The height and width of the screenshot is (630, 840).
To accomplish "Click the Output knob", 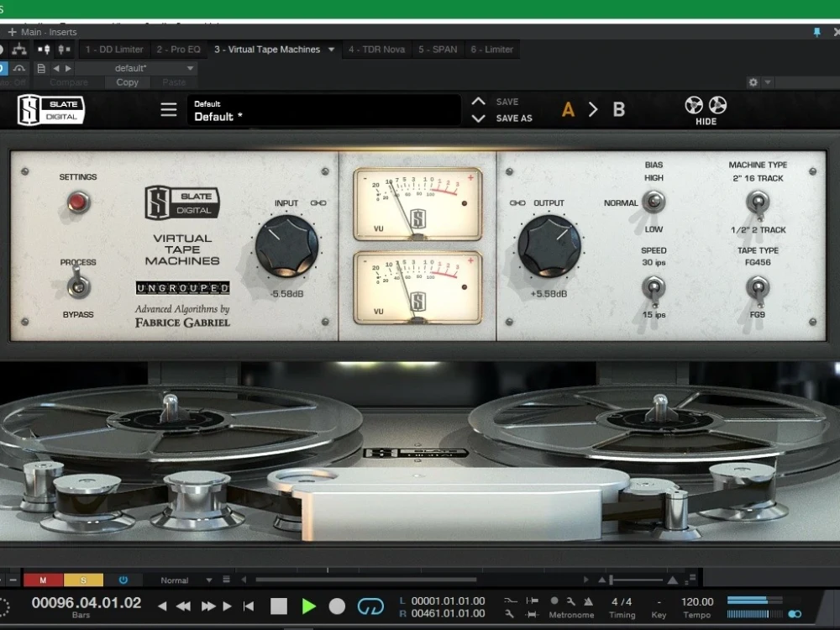I will point(549,246).
